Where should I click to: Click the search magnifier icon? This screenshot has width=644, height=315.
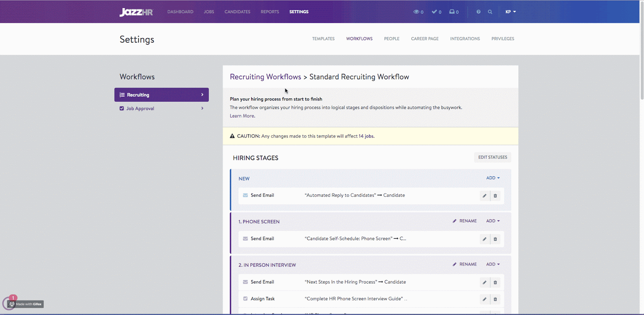[490, 12]
